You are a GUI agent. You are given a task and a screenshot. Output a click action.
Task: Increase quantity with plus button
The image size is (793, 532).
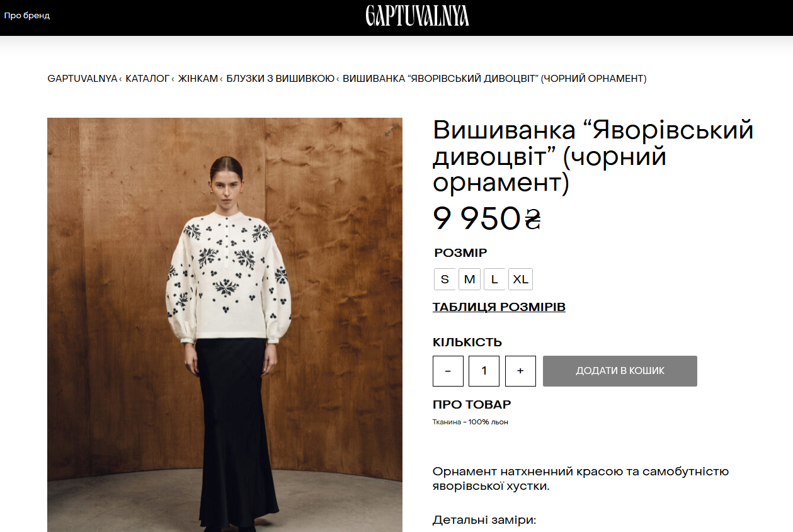pos(520,371)
